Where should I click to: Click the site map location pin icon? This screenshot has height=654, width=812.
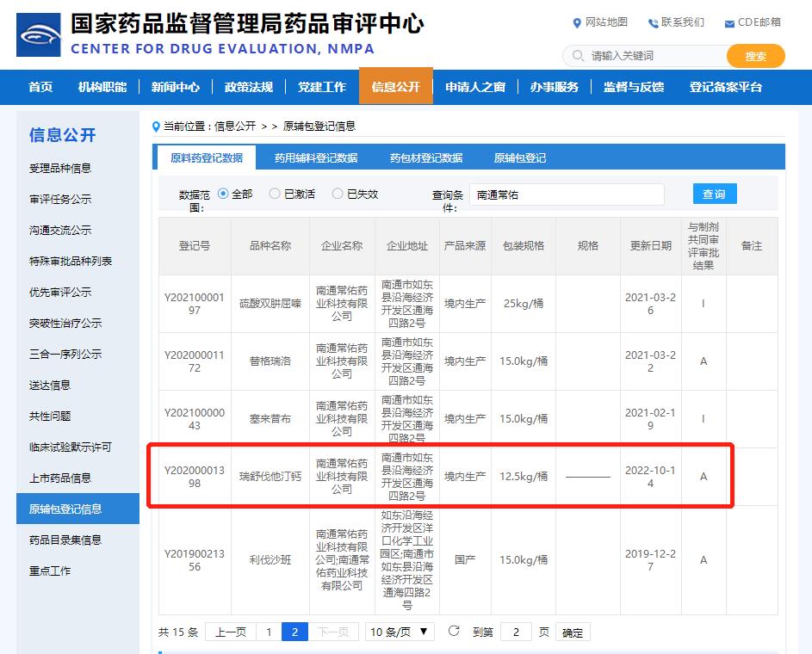click(577, 22)
